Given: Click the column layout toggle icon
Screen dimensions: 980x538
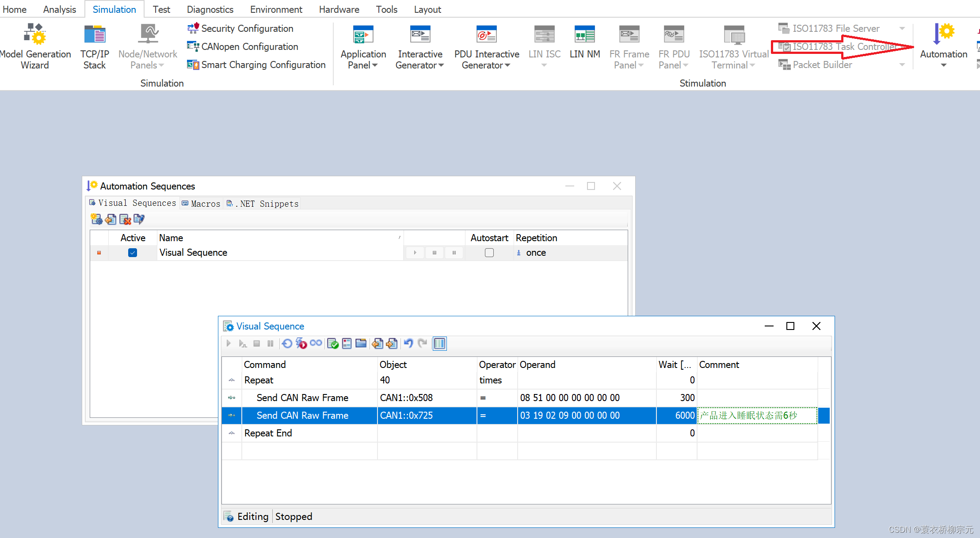Looking at the screenshot, I should pyautogui.click(x=439, y=343).
